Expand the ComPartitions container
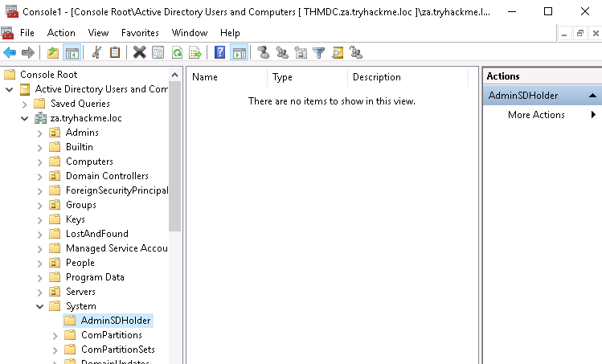The image size is (602, 364). point(55,336)
